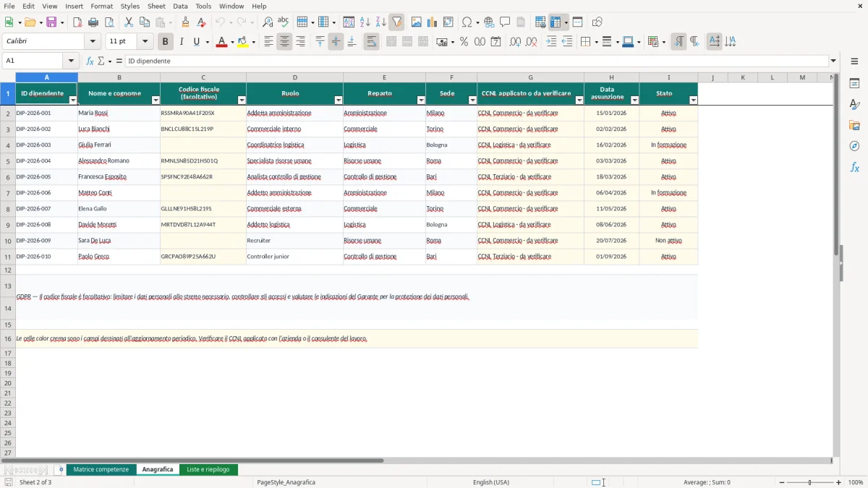Expand the Name Box dropdown
Viewport: 868px width, 488px height.
tap(70, 61)
